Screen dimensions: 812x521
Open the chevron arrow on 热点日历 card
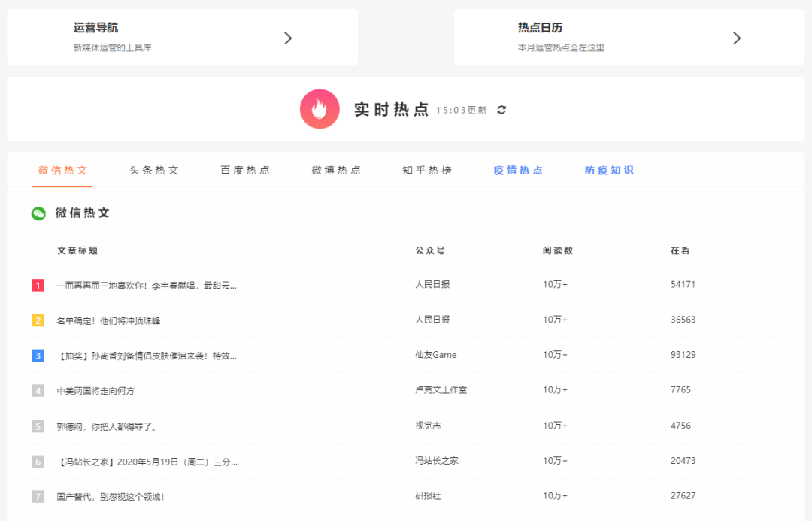coord(736,38)
